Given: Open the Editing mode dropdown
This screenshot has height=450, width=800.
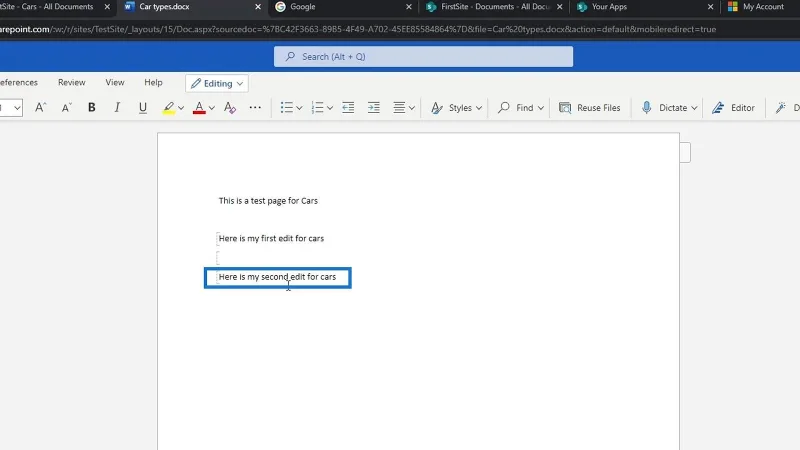Looking at the screenshot, I should pyautogui.click(x=217, y=84).
